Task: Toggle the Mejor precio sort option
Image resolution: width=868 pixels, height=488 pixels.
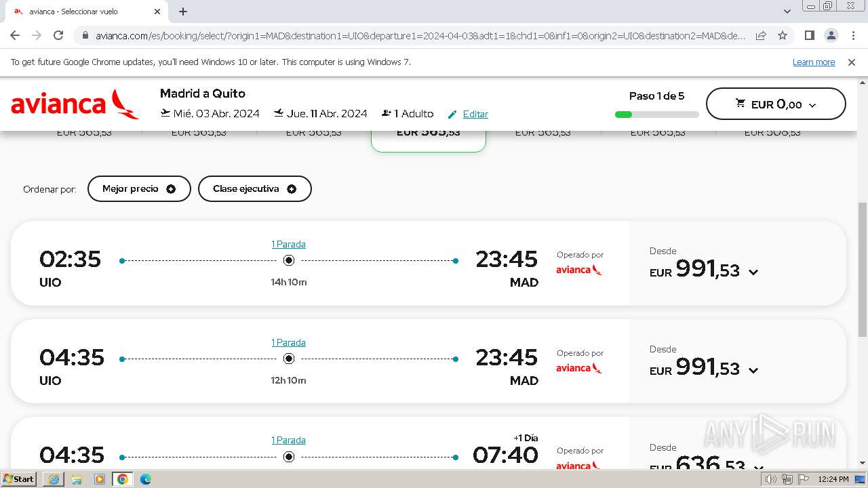Action: click(139, 189)
